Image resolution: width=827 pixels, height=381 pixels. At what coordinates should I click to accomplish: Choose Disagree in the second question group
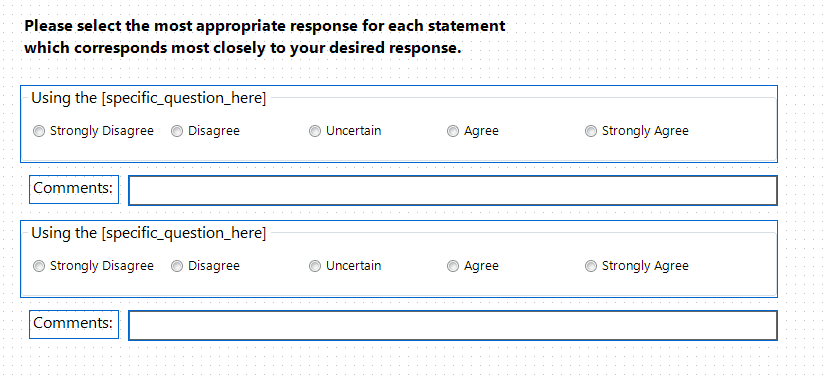click(x=177, y=266)
